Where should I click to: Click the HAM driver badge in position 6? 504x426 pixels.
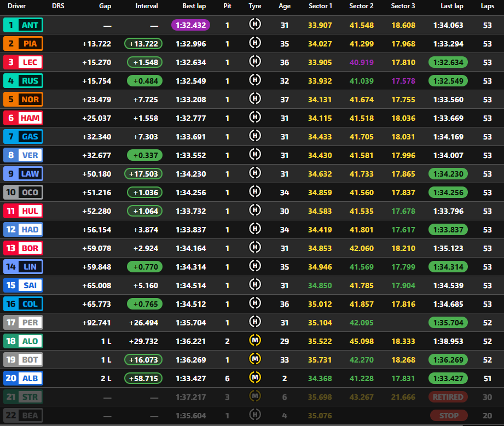click(23, 118)
